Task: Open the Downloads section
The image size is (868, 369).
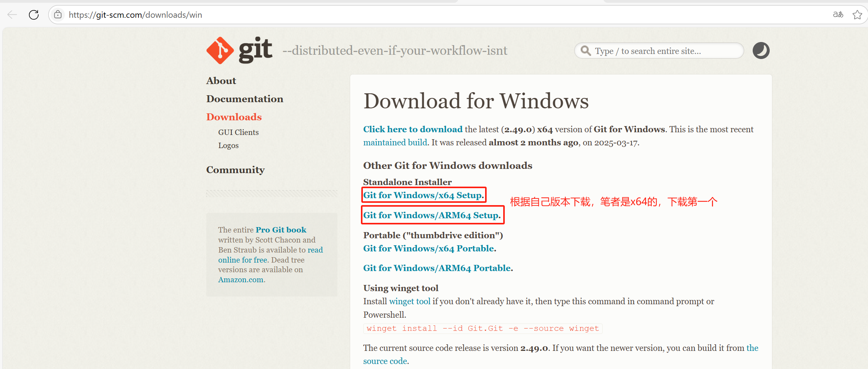Action: point(234,117)
